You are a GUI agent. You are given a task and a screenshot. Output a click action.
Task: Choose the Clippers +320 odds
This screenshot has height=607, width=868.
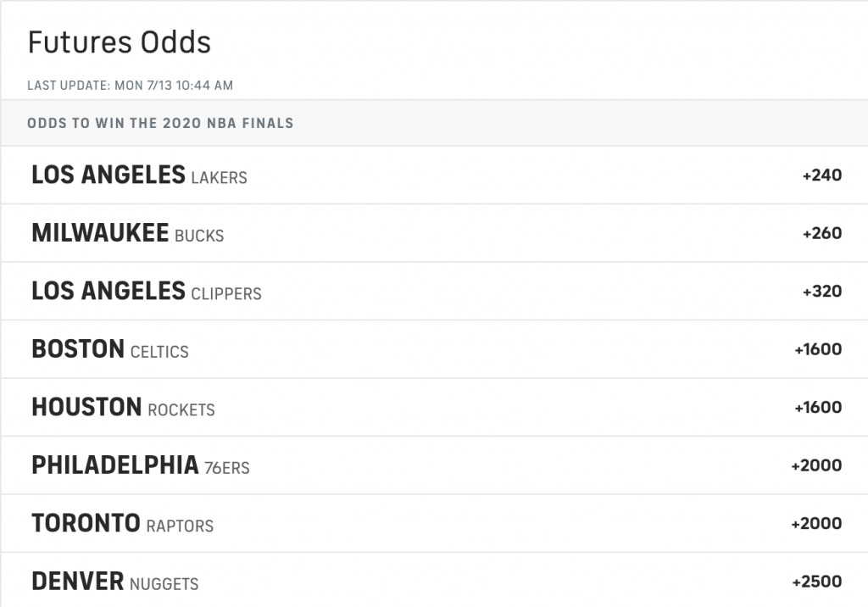tap(822, 292)
